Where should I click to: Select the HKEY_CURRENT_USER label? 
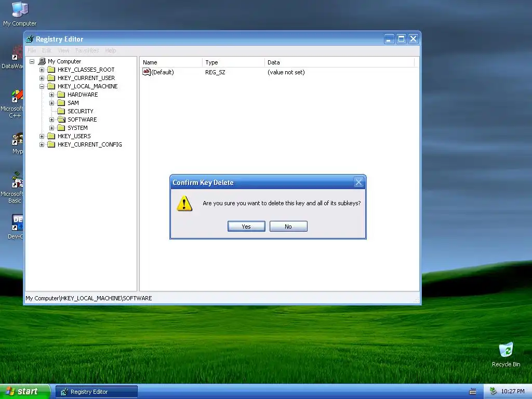point(86,78)
